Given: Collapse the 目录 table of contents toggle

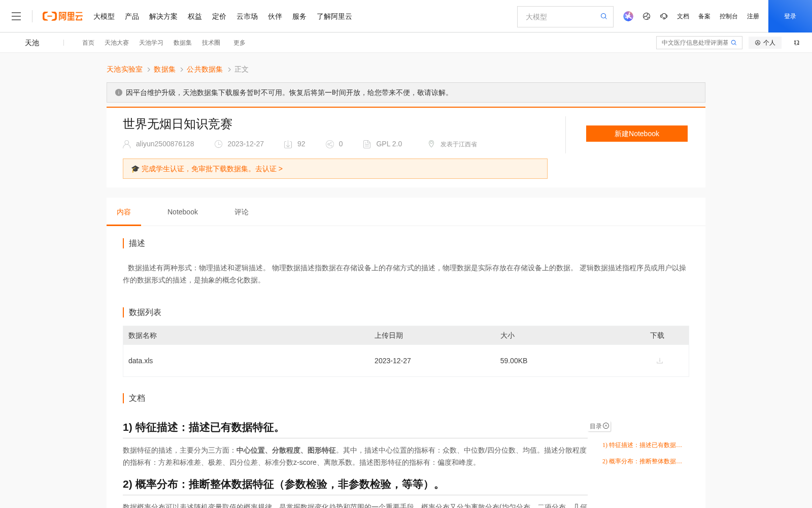Looking at the screenshot, I should [599, 426].
